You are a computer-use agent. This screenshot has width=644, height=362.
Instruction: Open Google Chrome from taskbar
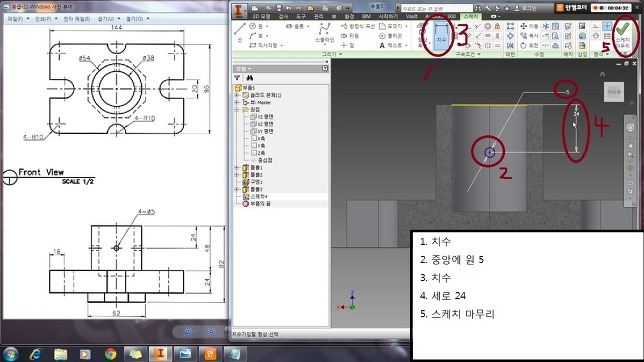110,354
